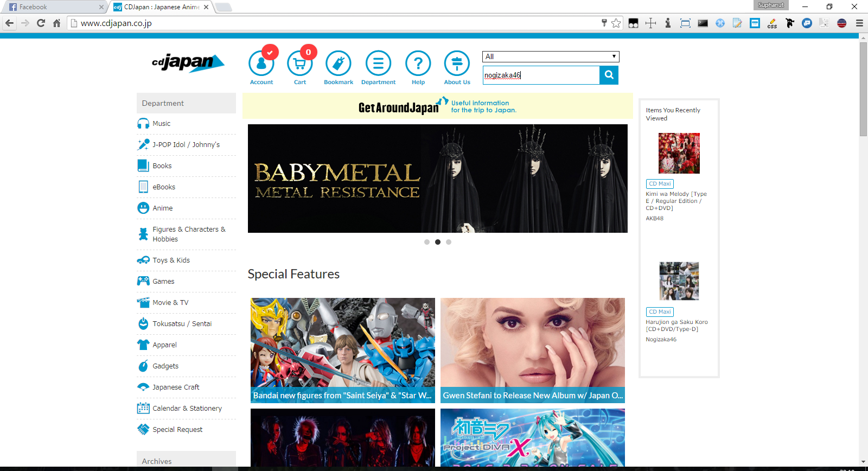Open the Anime department link
Image resolution: width=868 pixels, height=471 pixels.
[163, 208]
